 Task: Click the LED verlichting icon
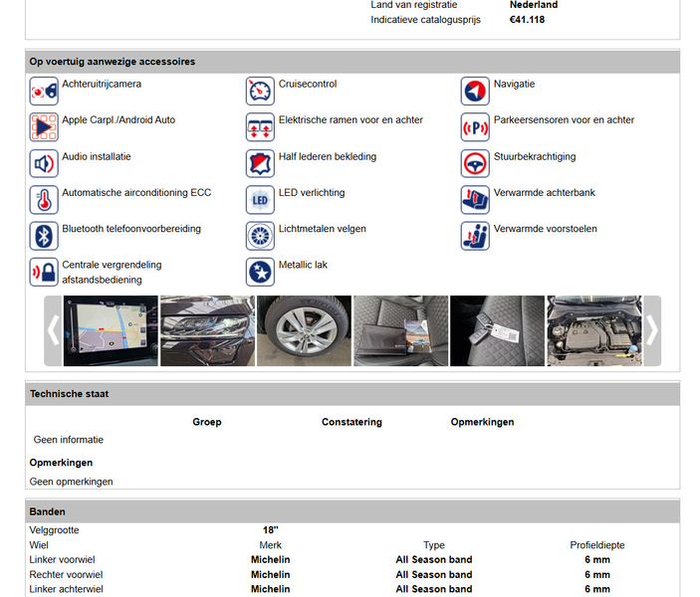pos(260,199)
